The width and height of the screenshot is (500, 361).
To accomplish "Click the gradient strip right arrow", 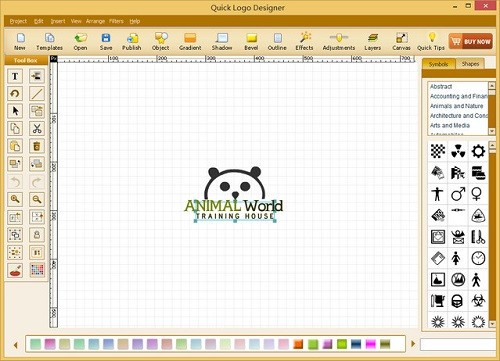I will coord(413,344).
